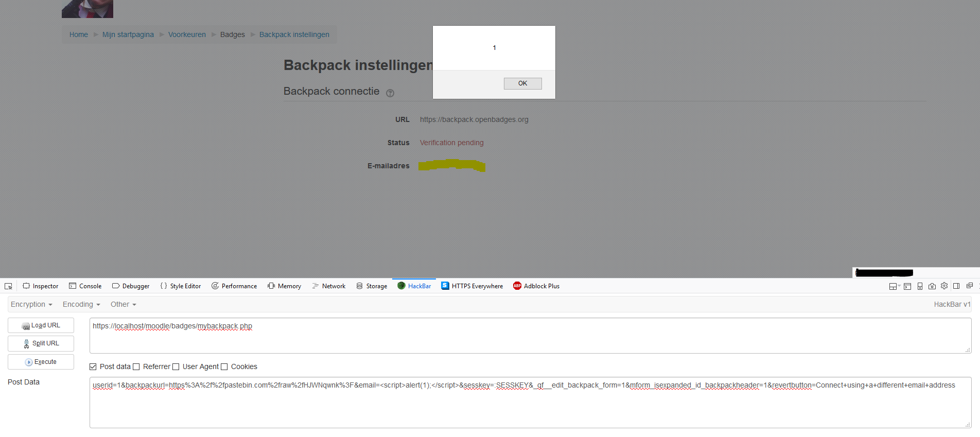
Task: Uncheck the Post data checkbox
Action: (93, 367)
